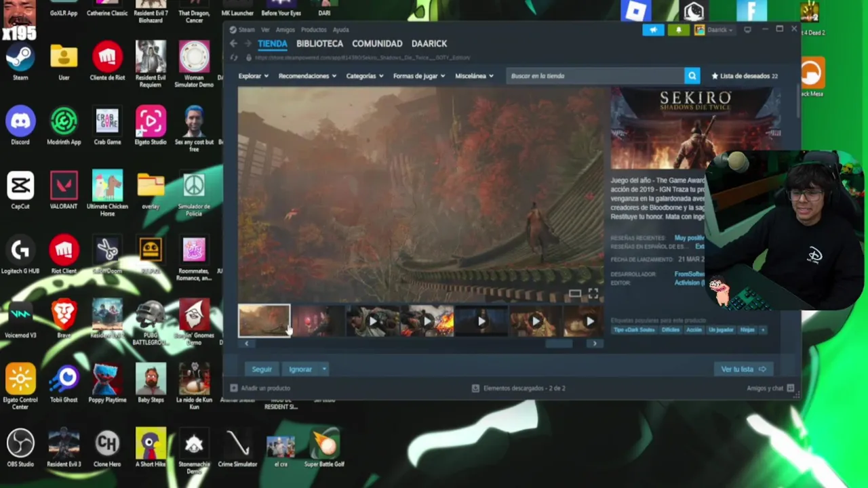
Task: Launch CapCut desktop shortcut
Action: pyautogui.click(x=20, y=190)
